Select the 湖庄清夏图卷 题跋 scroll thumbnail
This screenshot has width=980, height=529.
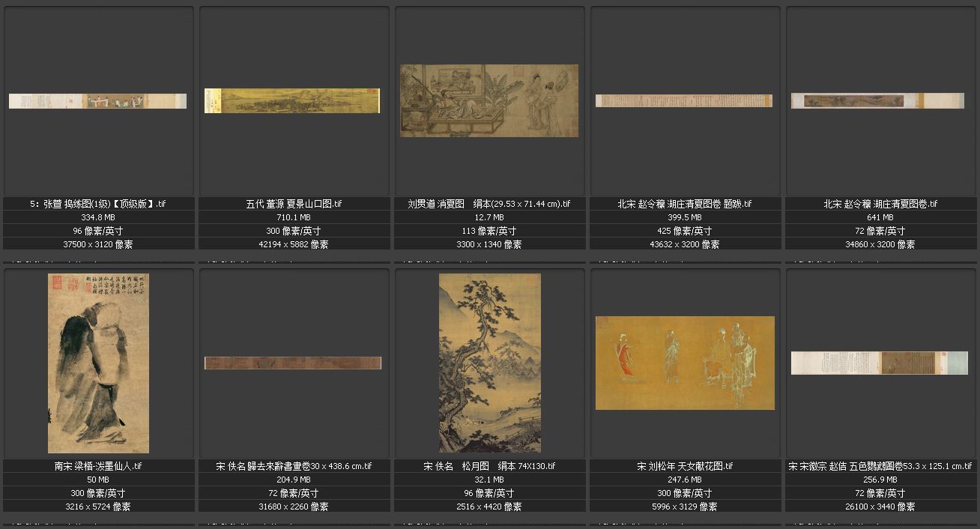tap(684, 100)
